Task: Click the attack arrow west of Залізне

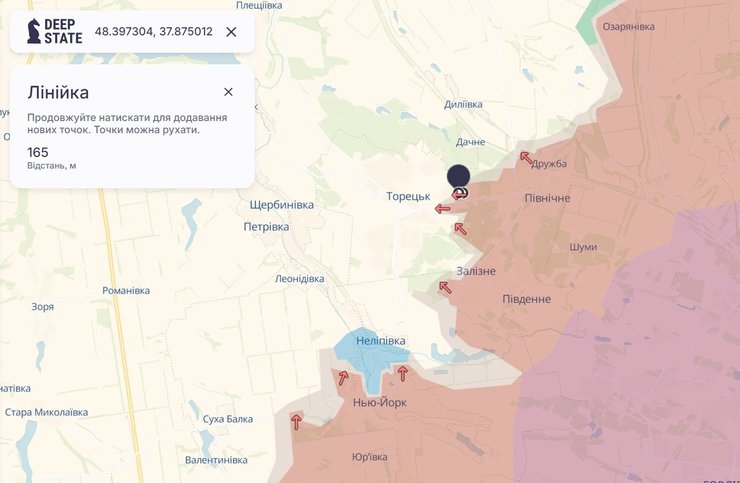Action: tap(445, 287)
